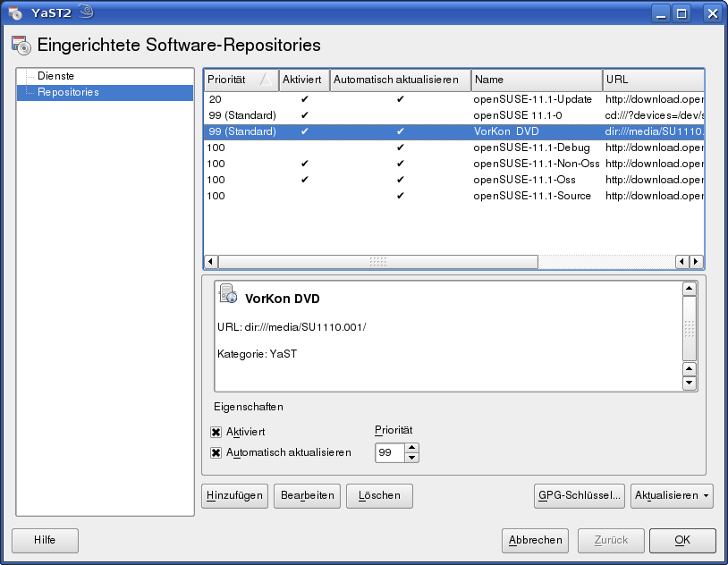Image resolution: width=728 pixels, height=565 pixels.
Task: Click Aktiviert checkmark of openSUSE-11.1-Update row
Action: [305, 99]
